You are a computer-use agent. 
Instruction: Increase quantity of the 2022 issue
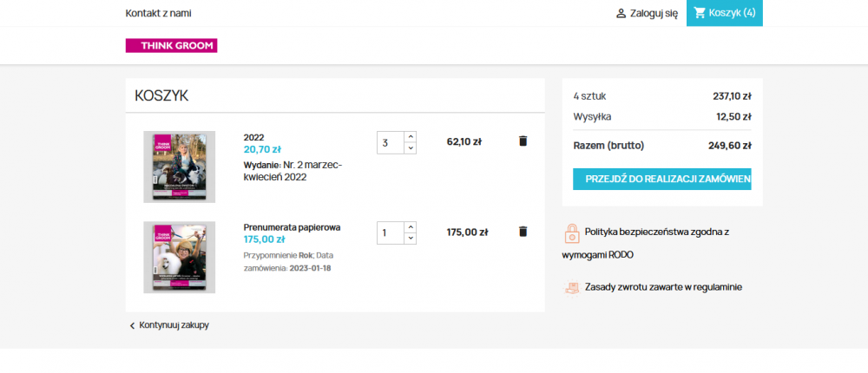pos(411,136)
